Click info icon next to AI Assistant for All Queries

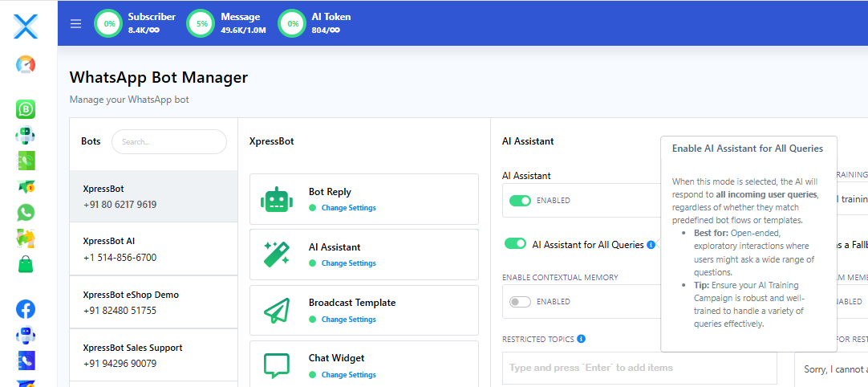click(651, 244)
